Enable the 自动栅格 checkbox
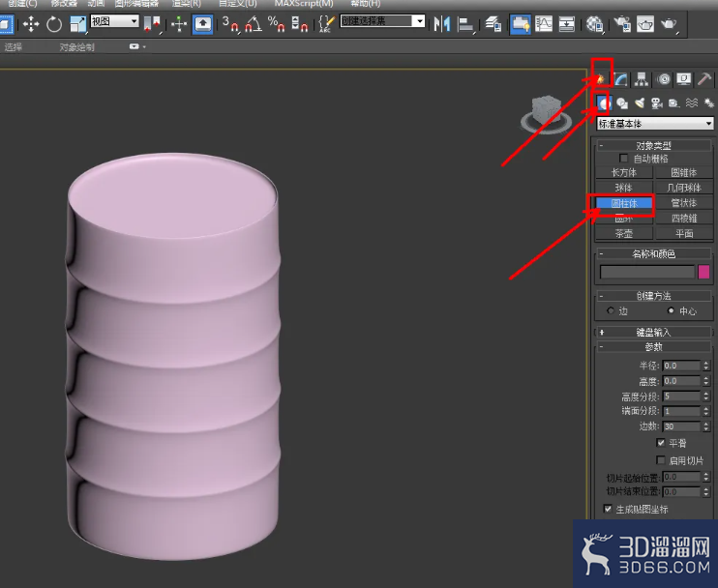 (x=623, y=158)
